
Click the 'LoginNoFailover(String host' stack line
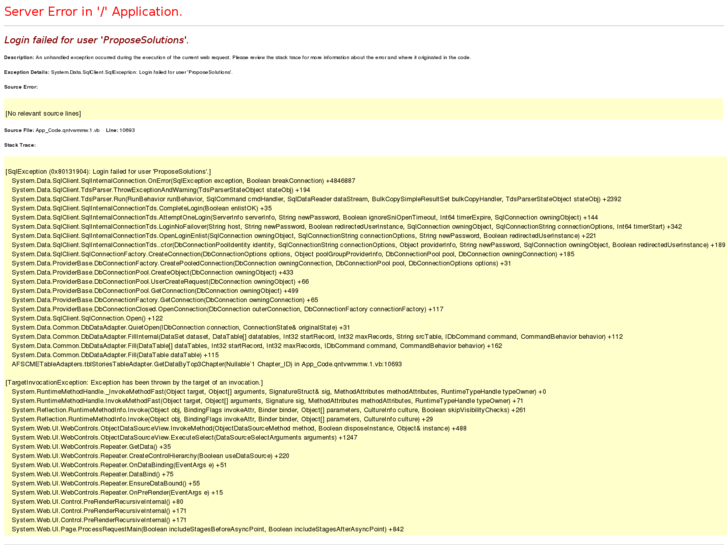(347, 227)
